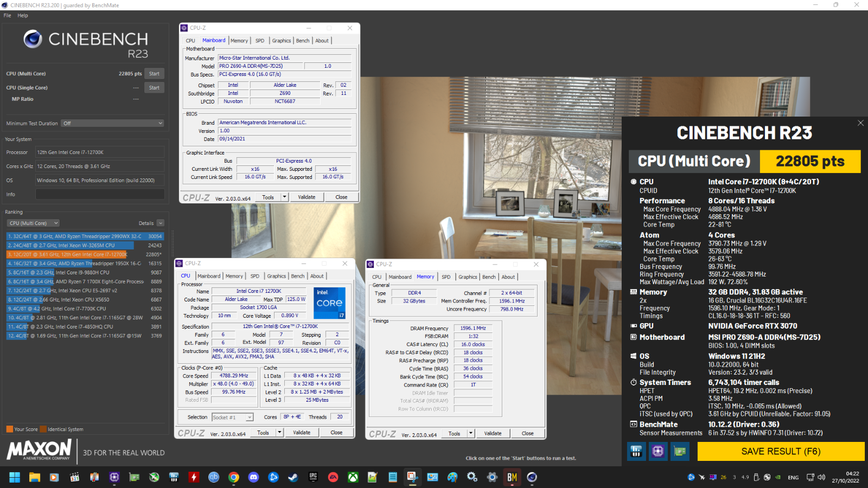Open qBittorrent from the taskbar
The width and height of the screenshot is (868, 488).
coord(214,477)
